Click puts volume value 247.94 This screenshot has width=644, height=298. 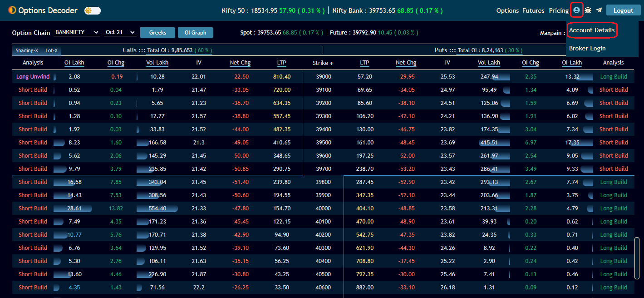(489, 77)
